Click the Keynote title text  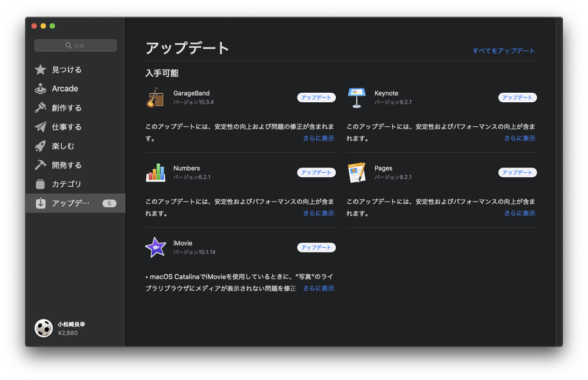click(386, 93)
